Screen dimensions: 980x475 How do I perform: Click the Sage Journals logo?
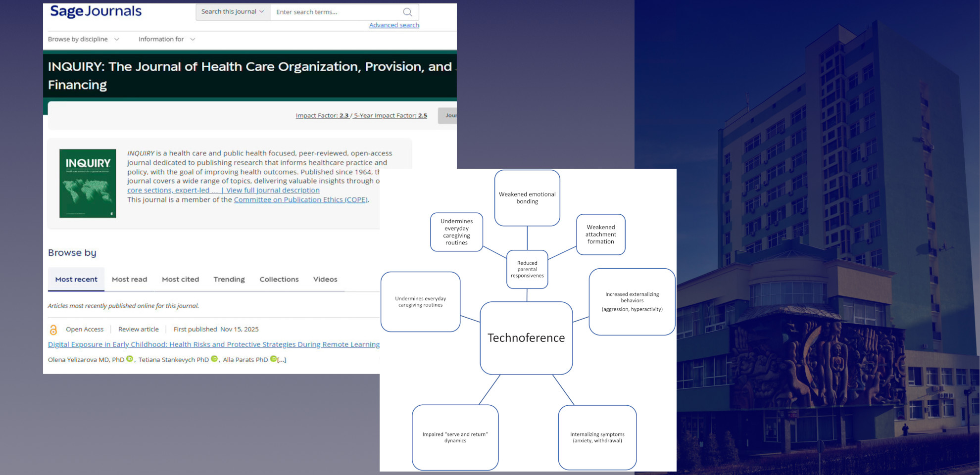(x=96, y=11)
